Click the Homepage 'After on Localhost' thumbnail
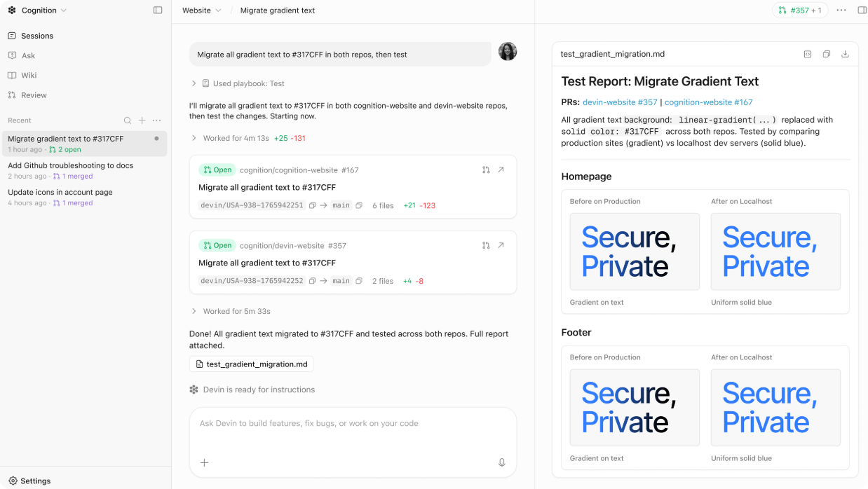Screen dimensions: 868x489 pyautogui.click(x=775, y=252)
